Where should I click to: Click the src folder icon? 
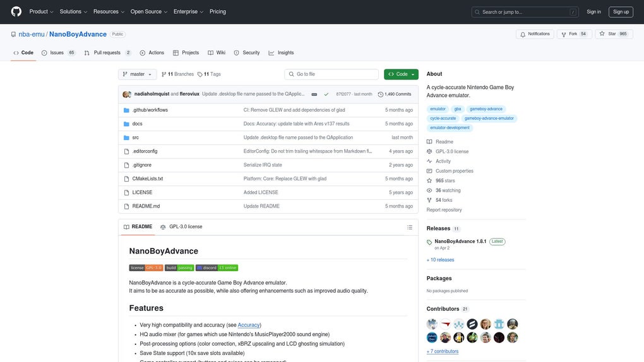point(126,137)
